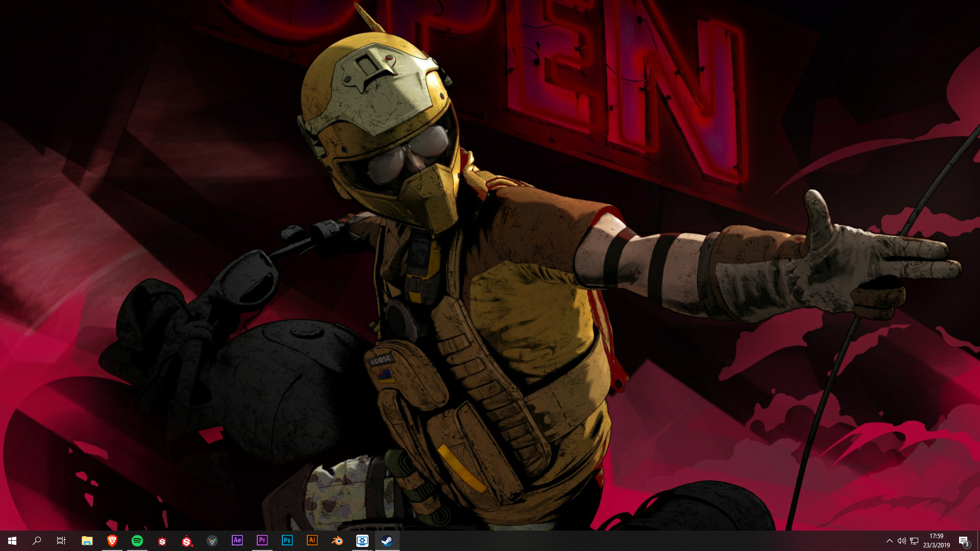Screen dimensions: 980x551
Task: Launch Adobe After Effects
Action: (237, 541)
